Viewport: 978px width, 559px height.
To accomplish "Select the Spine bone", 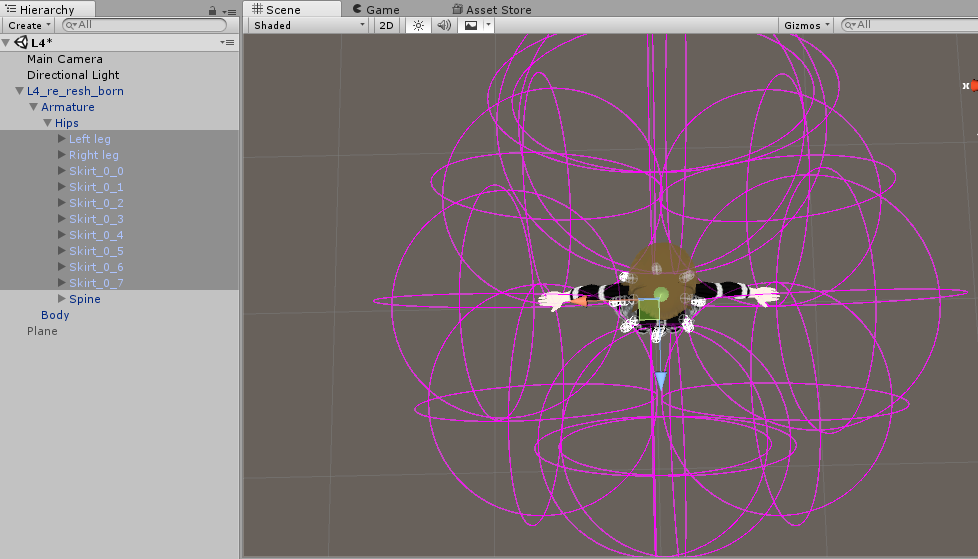I will pyautogui.click(x=85, y=299).
